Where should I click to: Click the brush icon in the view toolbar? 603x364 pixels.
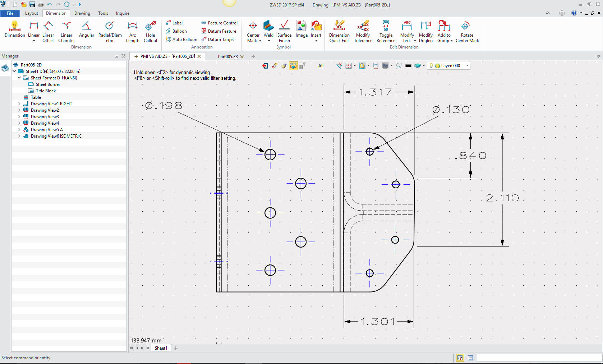click(x=284, y=66)
